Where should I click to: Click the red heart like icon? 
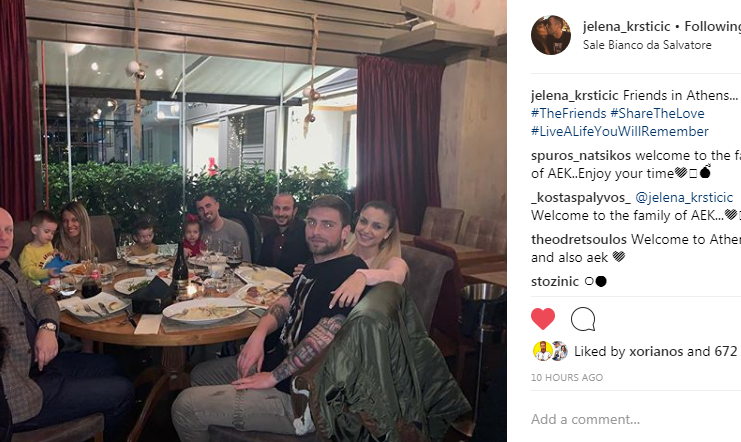[x=543, y=319]
